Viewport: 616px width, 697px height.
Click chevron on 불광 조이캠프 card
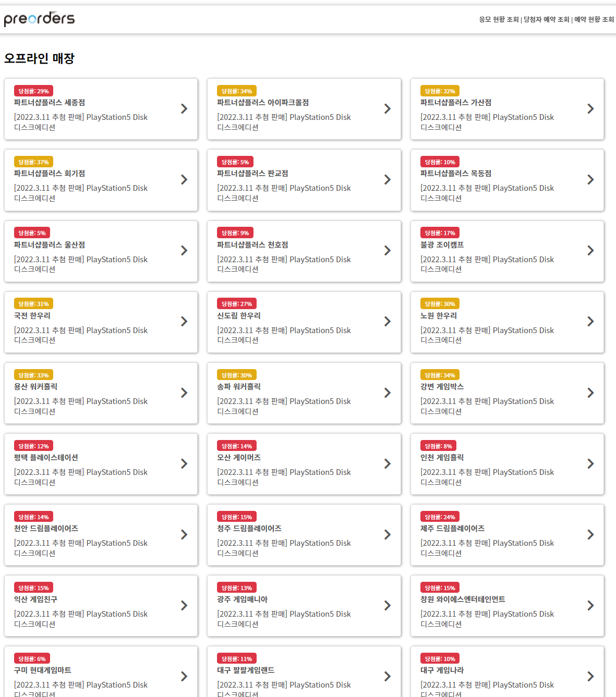590,250
